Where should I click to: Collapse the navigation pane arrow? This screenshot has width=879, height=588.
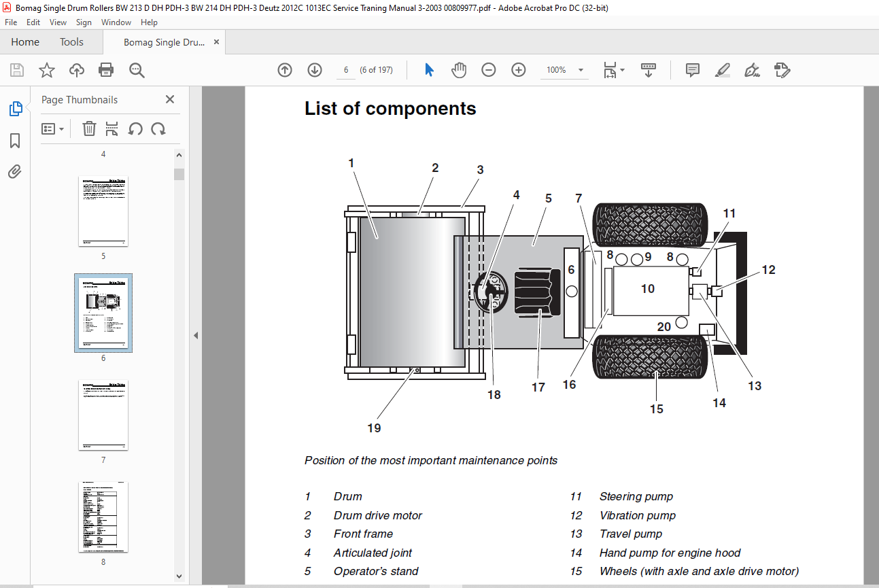(196, 335)
